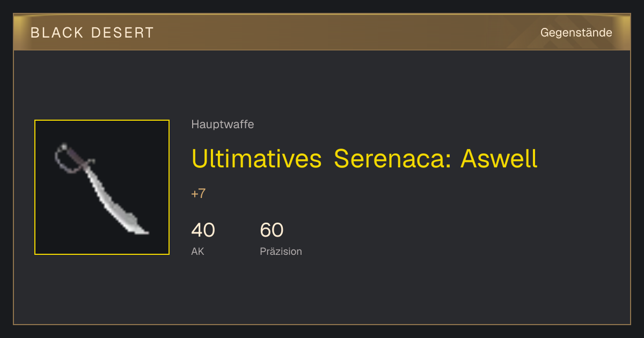This screenshot has width=644, height=338.
Task: Select the AK stat label
Action: pyautogui.click(x=197, y=251)
